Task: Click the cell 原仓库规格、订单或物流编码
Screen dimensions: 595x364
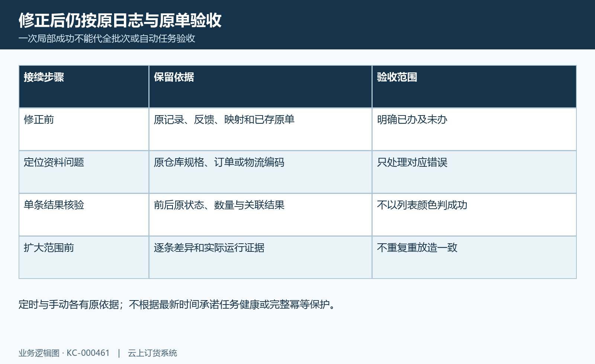Action: pyautogui.click(x=260, y=172)
